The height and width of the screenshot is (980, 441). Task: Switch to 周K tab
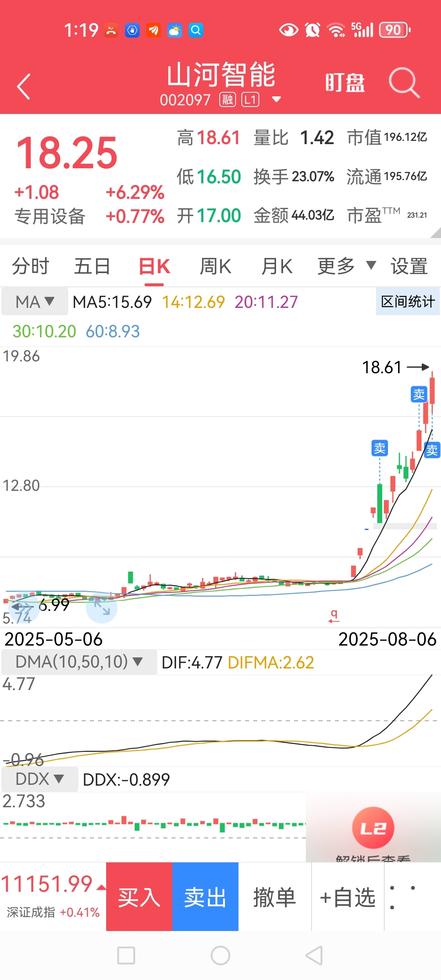coord(216,266)
